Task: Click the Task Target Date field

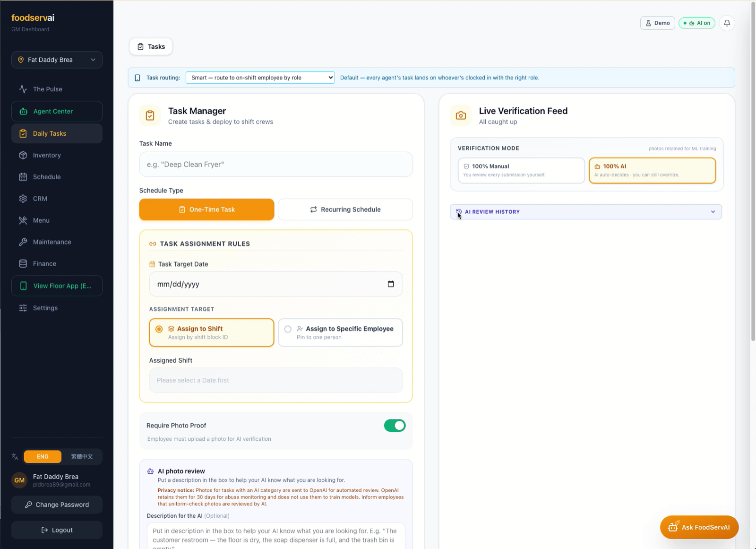Action: tap(276, 284)
